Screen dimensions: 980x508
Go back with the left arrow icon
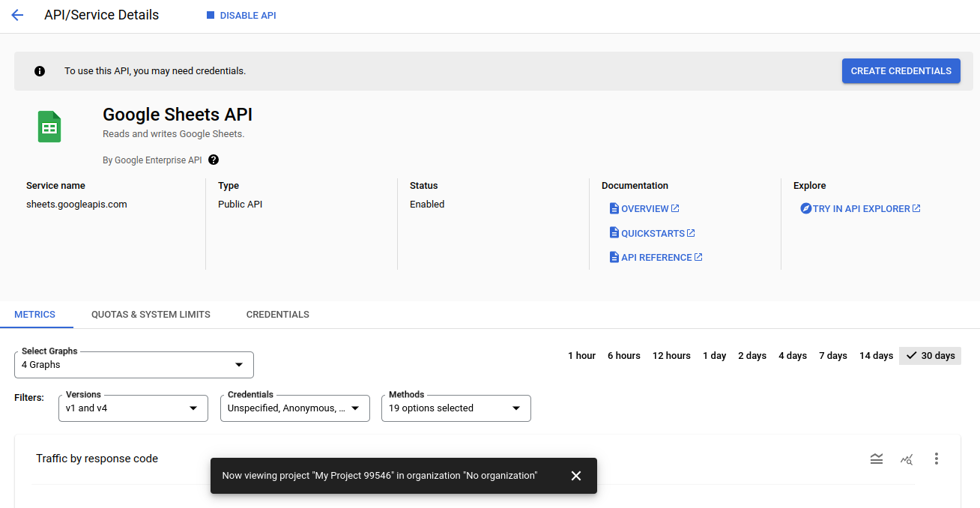tap(17, 15)
